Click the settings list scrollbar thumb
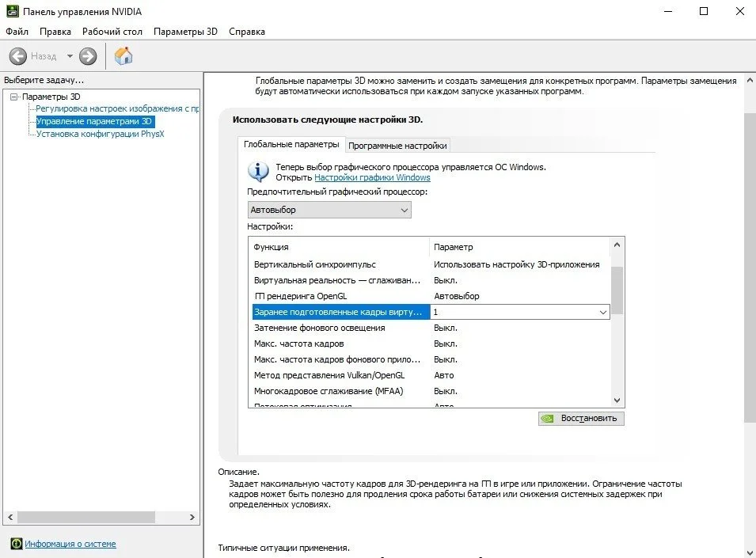Viewport: 756px width, 558px height. pos(617,290)
